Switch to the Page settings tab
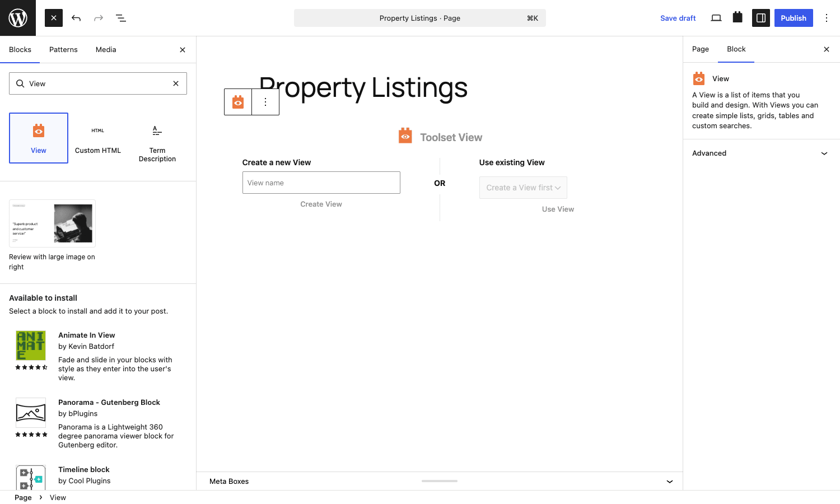This screenshot has width=840, height=504. pos(701,49)
